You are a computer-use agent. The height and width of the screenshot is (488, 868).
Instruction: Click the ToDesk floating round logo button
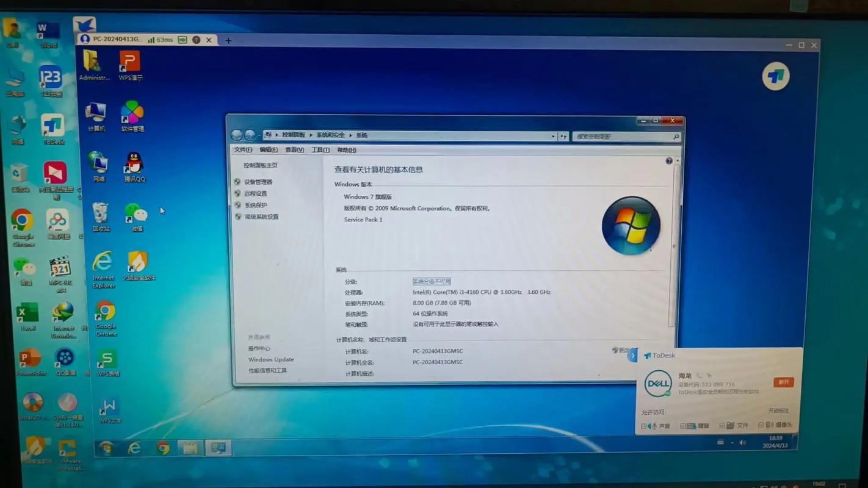(x=776, y=76)
